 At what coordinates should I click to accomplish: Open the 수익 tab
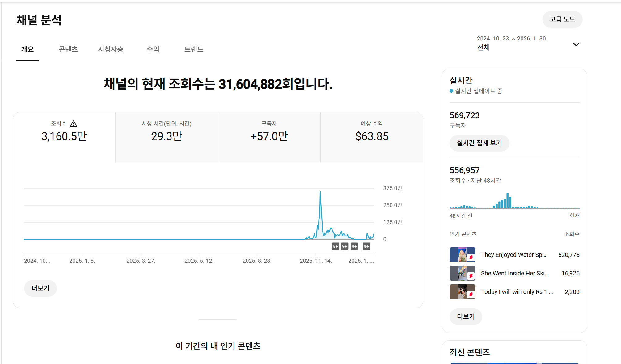click(153, 49)
